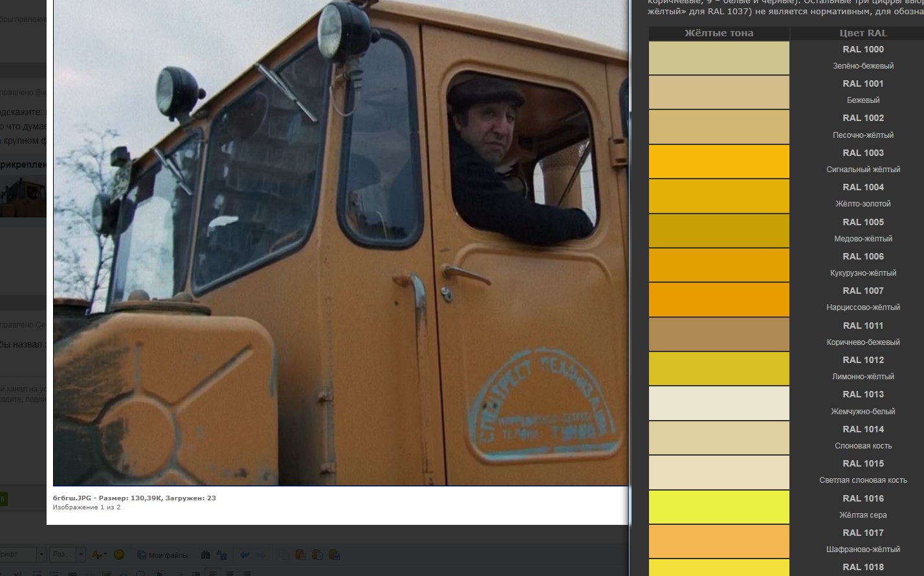Click the 'Жёлтая сера' color name
The width and height of the screenshot is (924, 576).
pyautogui.click(x=863, y=515)
